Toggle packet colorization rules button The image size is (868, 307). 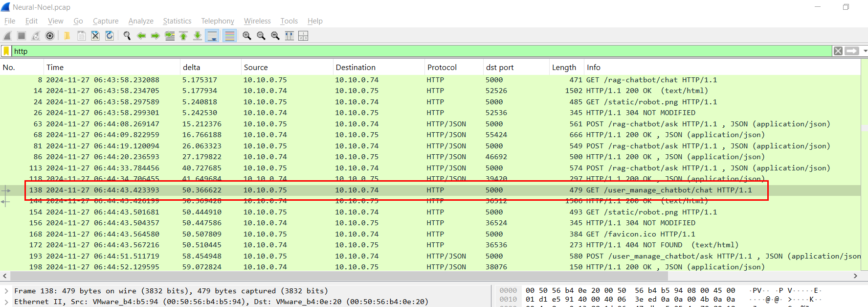229,36
